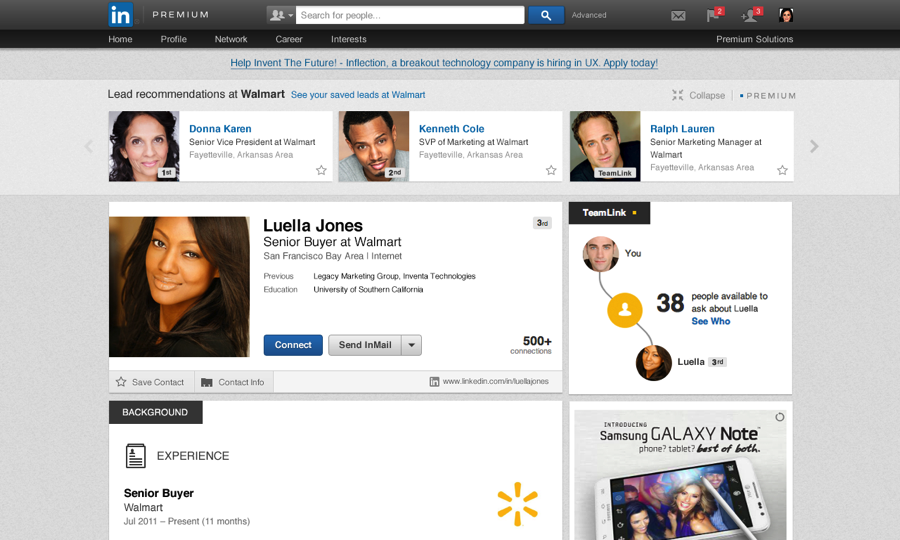Select the BACKGROUND section tab
900x540 pixels.
[156, 412]
